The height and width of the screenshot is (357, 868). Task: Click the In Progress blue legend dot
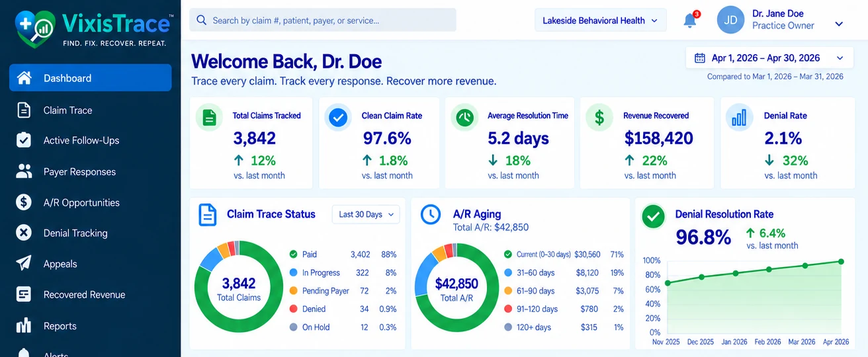pyautogui.click(x=293, y=272)
